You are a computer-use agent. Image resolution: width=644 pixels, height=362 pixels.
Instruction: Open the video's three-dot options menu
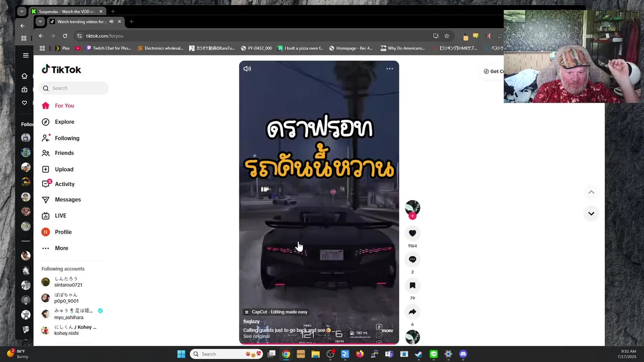(389, 69)
